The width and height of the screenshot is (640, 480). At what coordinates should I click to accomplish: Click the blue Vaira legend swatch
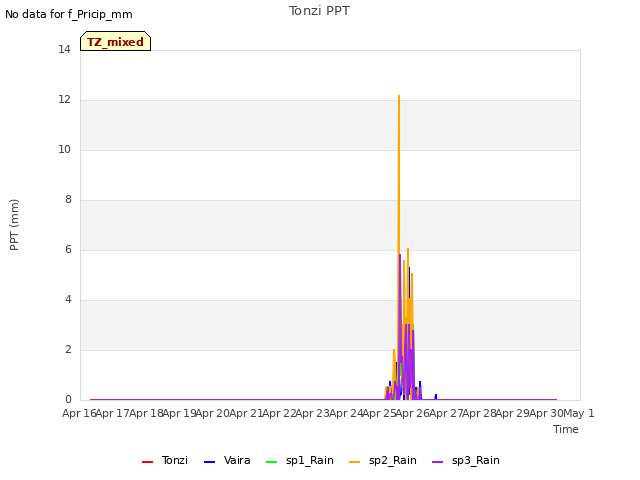[x=209, y=462]
